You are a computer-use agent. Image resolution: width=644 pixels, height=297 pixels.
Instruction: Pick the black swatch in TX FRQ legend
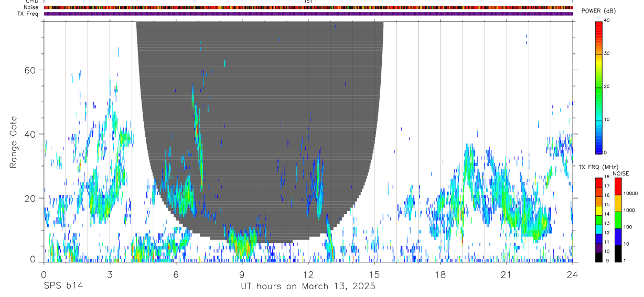coord(598,257)
